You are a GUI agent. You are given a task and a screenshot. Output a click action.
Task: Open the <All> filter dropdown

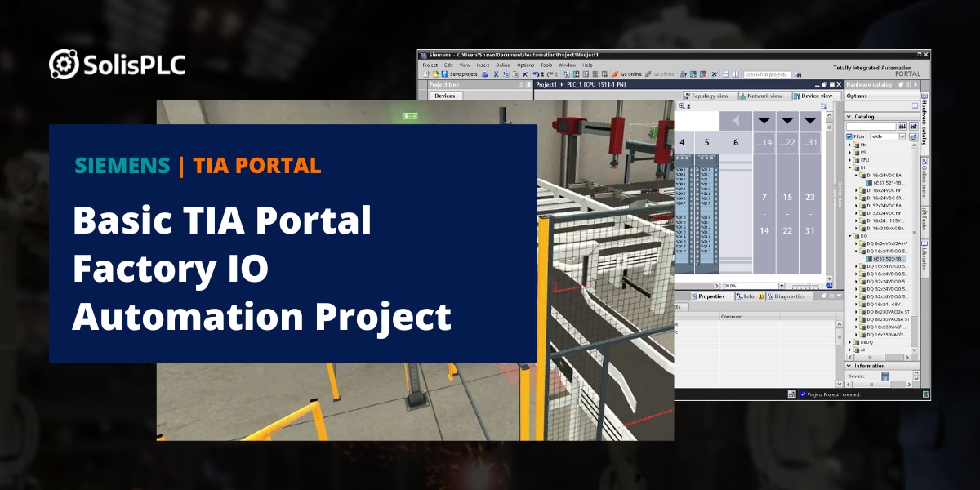click(x=902, y=138)
